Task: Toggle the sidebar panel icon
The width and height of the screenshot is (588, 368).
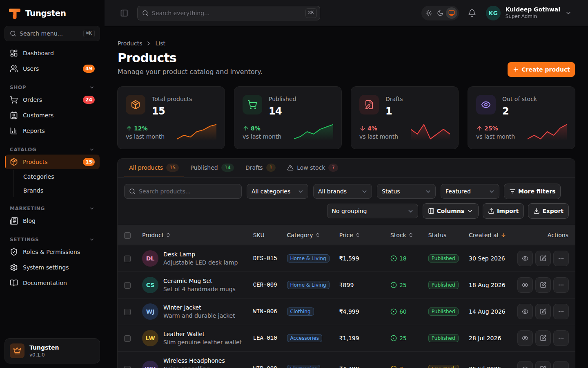Action: [124, 13]
